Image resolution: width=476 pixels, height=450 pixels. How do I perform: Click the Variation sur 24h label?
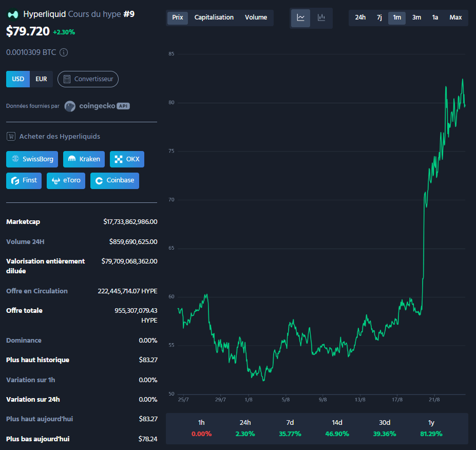click(33, 400)
